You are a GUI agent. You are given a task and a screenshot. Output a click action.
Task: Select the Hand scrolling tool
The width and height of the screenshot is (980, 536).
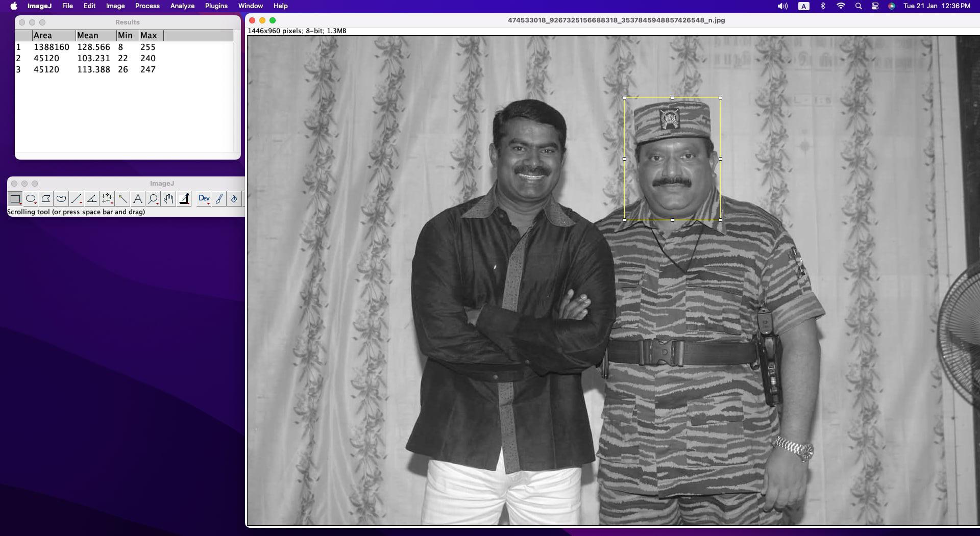click(x=168, y=199)
